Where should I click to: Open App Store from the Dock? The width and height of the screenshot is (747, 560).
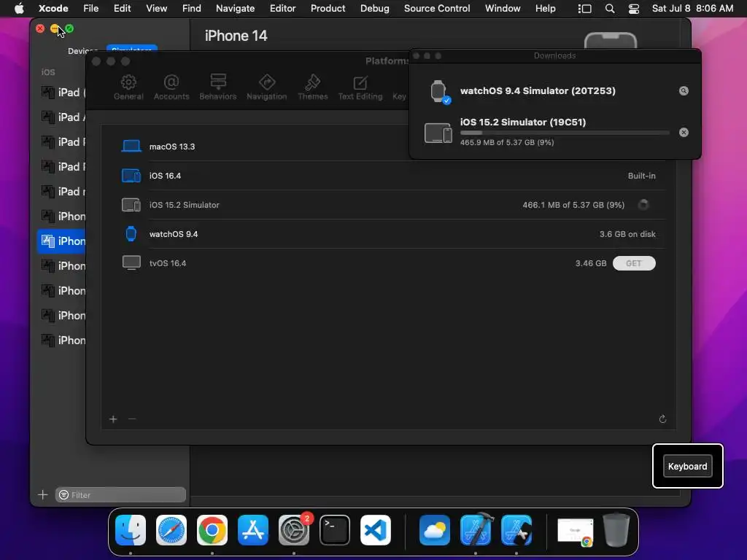click(253, 530)
